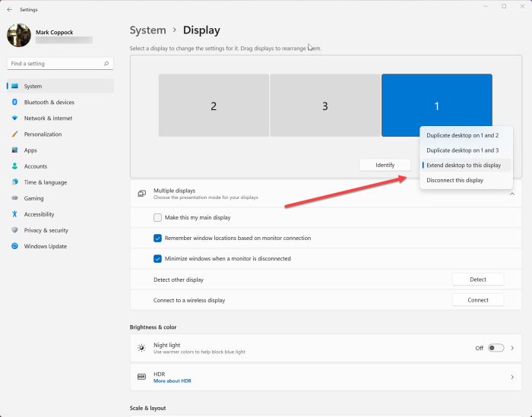Click the Apps icon in sidebar
The width and height of the screenshot is (532, 417).
pos(14,150)
